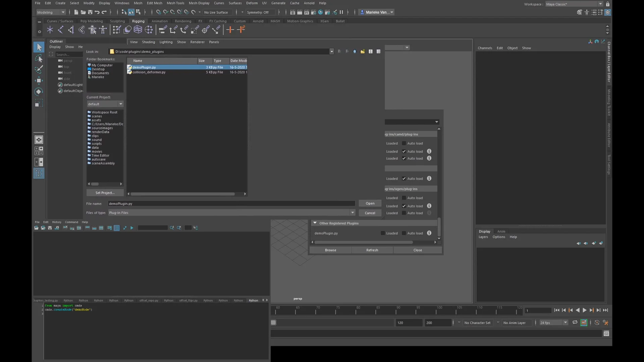Expand the Current Project default dropdown
Screen dimensions: 644x362
coord(120,104)
